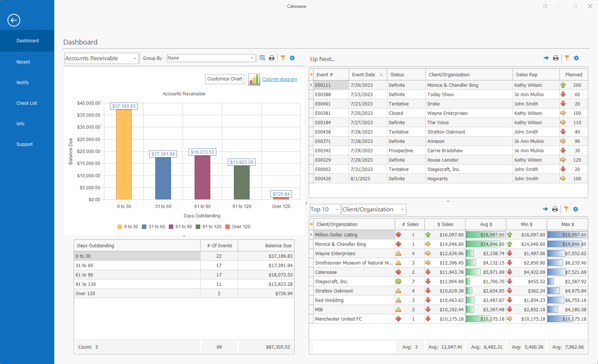Sort by Event Date column header
Viewport: 598px width, 364px height.
368,74
